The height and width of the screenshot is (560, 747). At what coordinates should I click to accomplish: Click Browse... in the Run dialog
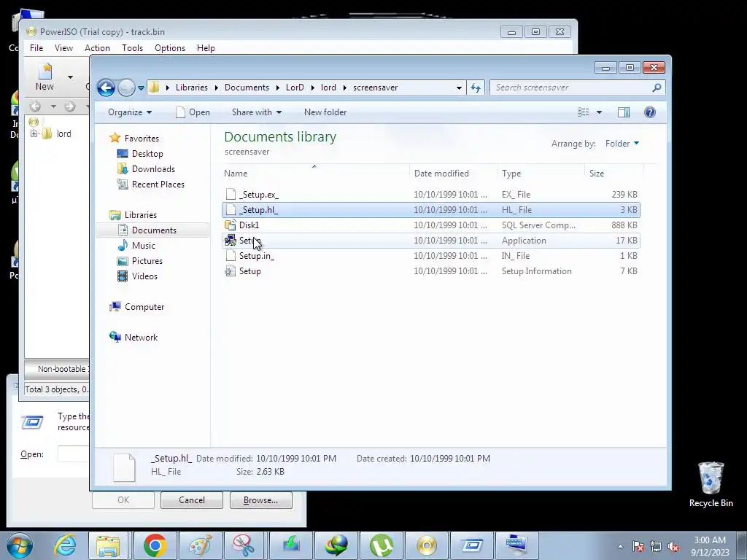point(260,500)
